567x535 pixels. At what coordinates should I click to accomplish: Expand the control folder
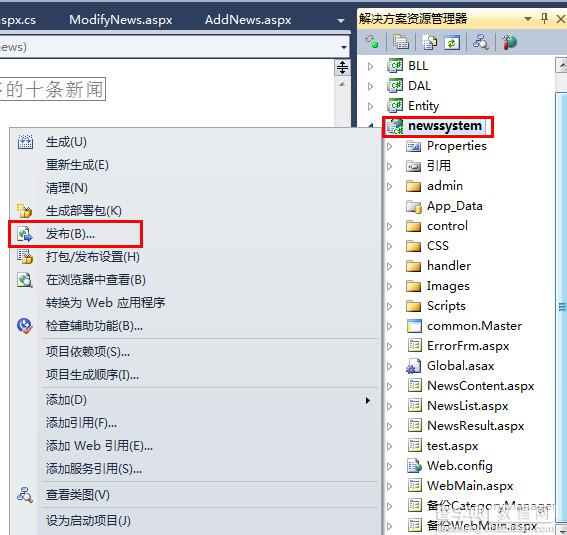click(389, 226)
